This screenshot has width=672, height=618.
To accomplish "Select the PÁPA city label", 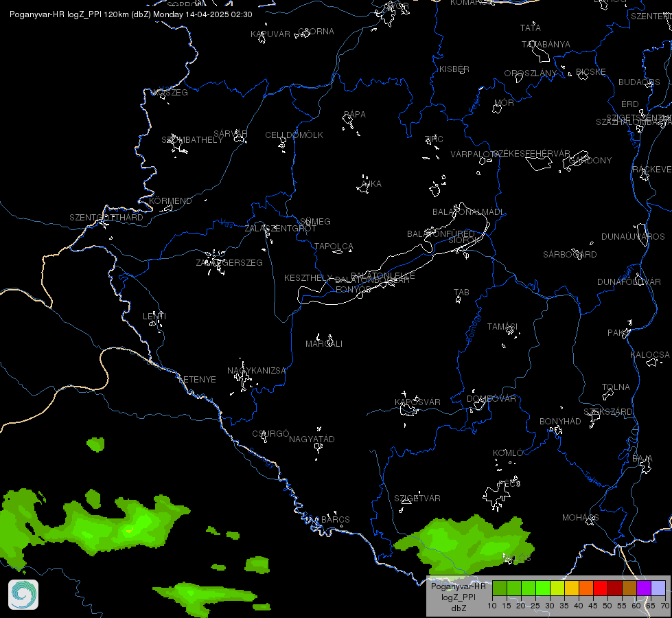I will (x=354, y=115).
